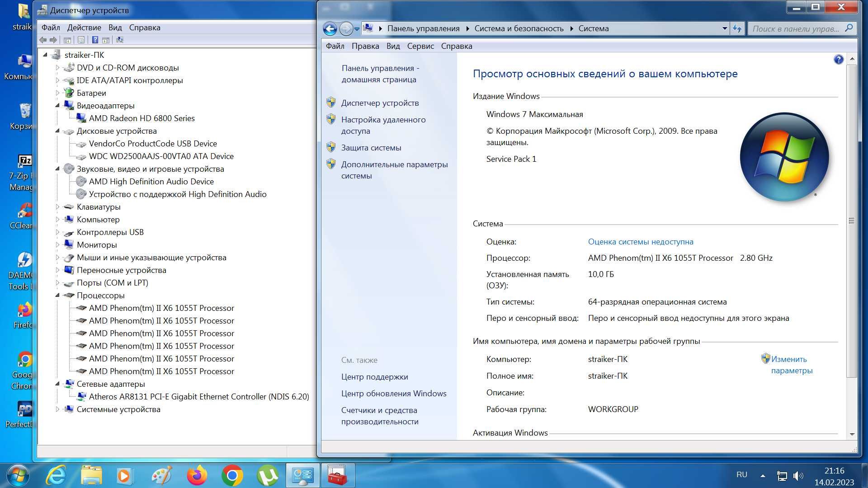
Task: Open Internet Explorer from taskbar
Action: pos(56,476)
